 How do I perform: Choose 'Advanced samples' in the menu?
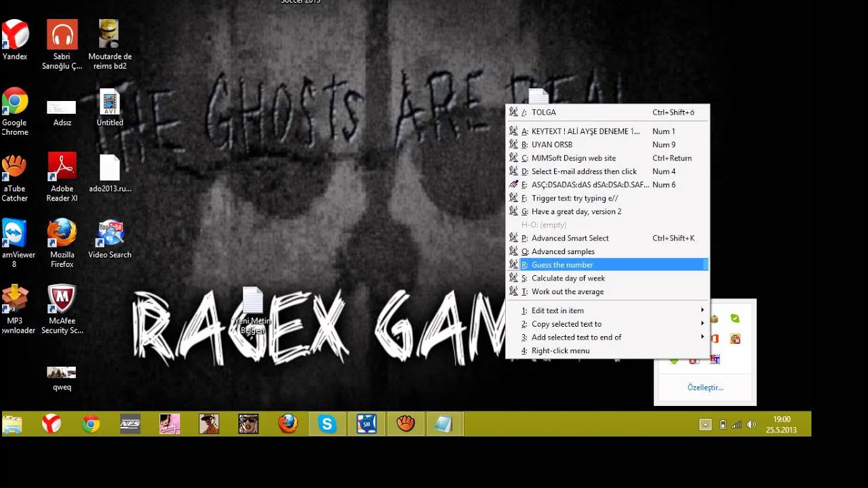tap(608, 251)
